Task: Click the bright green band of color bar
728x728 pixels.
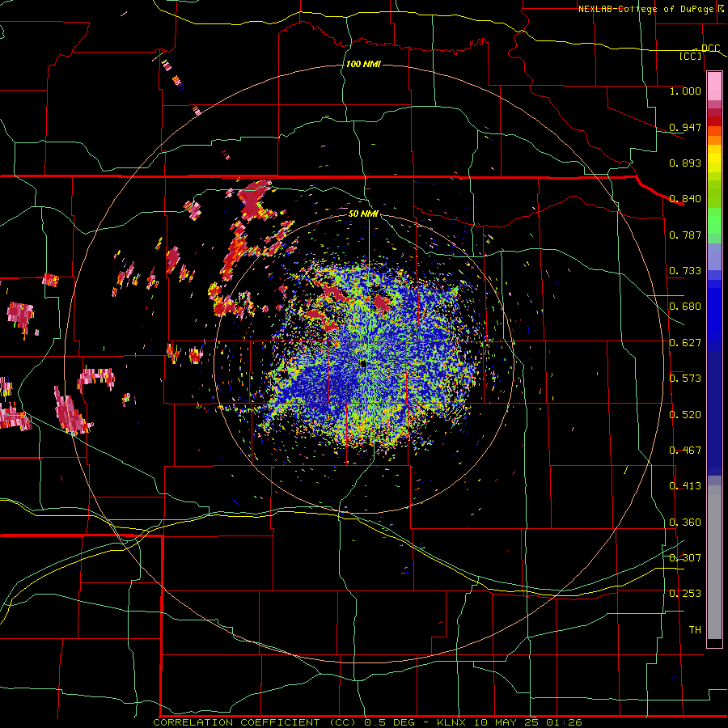Action: pyautogui.click(x=714, y=221)
